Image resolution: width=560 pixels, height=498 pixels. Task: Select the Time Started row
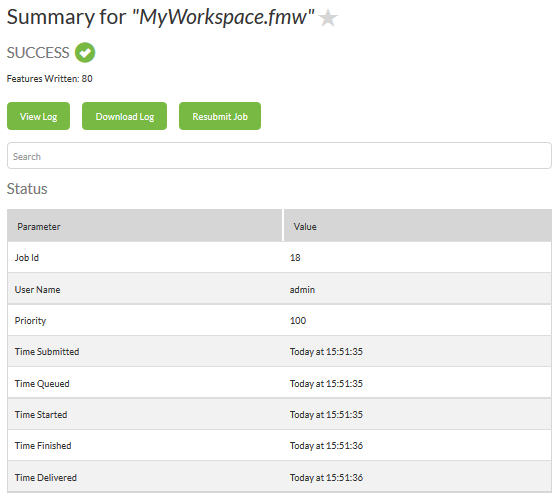(279, 414)
